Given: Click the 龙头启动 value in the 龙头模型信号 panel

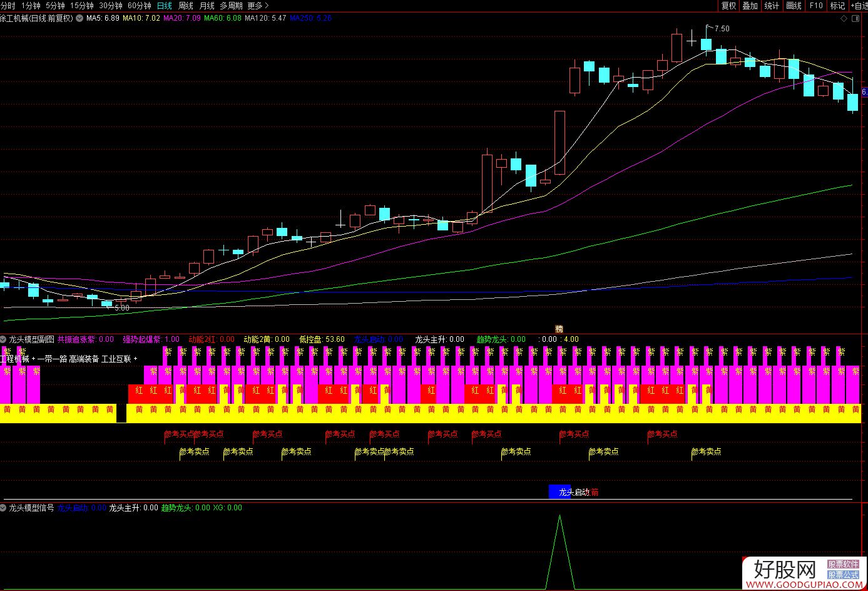Looking at the screenshot, I should coord(81,508).
